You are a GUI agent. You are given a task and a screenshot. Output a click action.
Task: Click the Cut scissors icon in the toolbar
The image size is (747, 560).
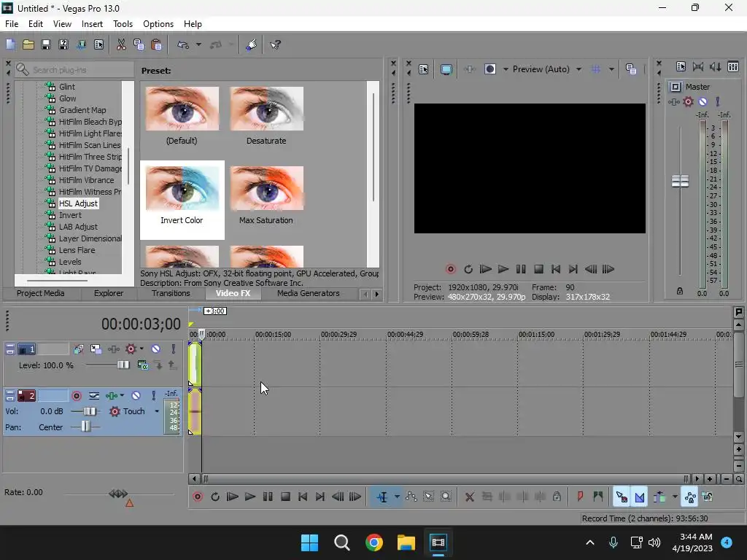coord(121,44)
